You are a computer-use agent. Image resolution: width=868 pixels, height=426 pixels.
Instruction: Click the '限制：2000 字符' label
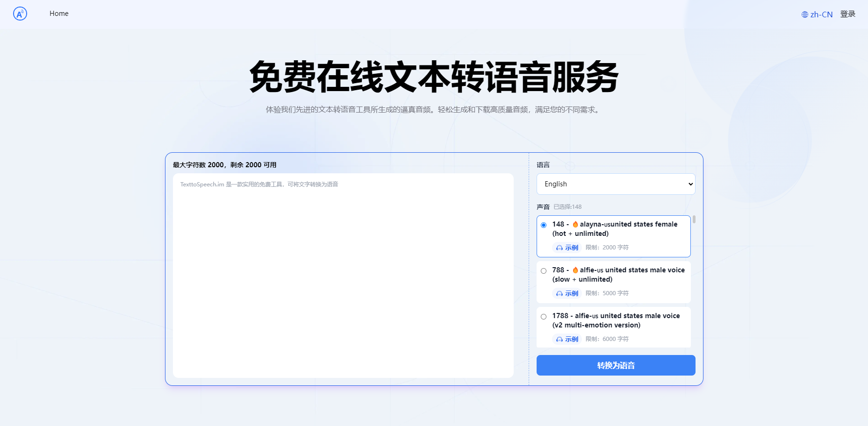(607, 248)
